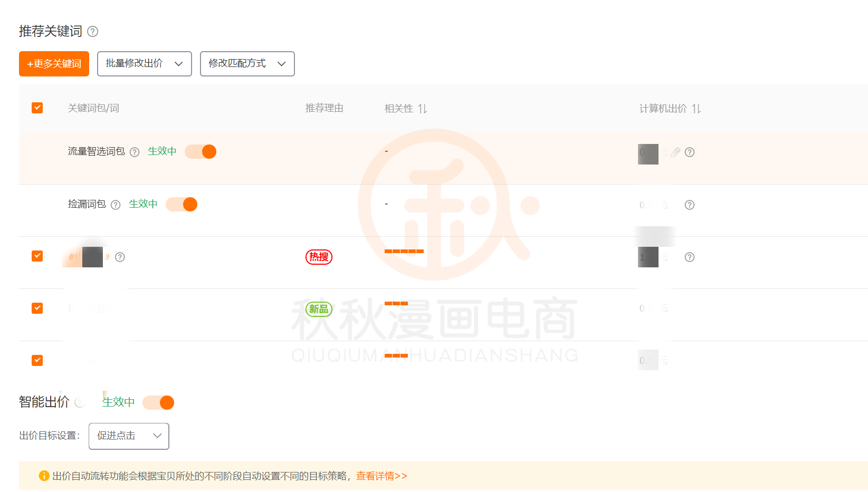The width and height of the screenshot is (868, 492).
Task: Uncheck the 热搜 keyword row checkbox
Action: 37,256
